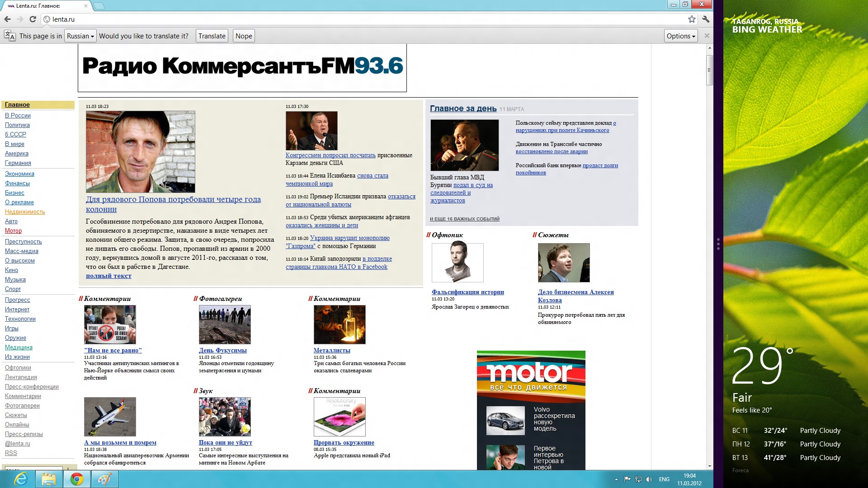Click BING WEATHER title in the weather panel
The image size is (868, 488).
point(767,29)
